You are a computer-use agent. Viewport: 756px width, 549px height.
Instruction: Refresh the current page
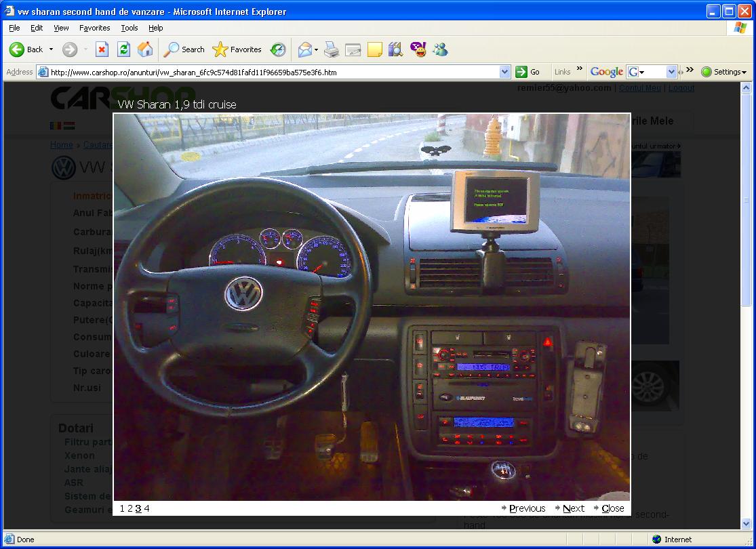click(123, 49)
